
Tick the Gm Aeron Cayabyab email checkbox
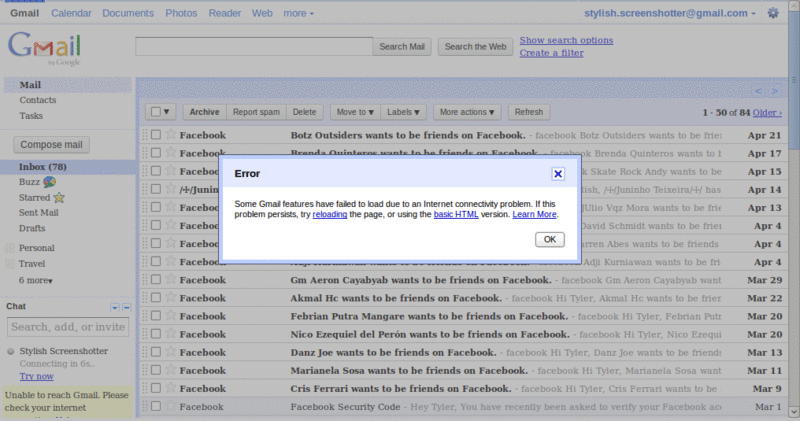tap(156, 280)
